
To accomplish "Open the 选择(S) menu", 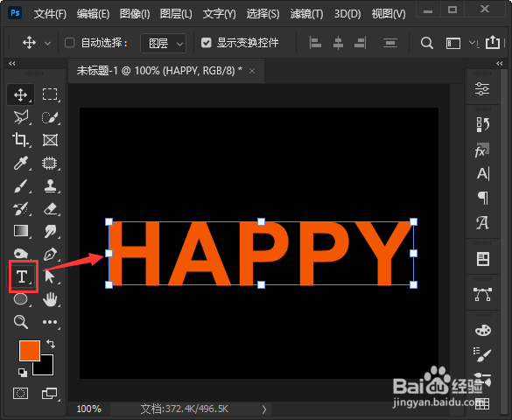I will click(263, 14).
